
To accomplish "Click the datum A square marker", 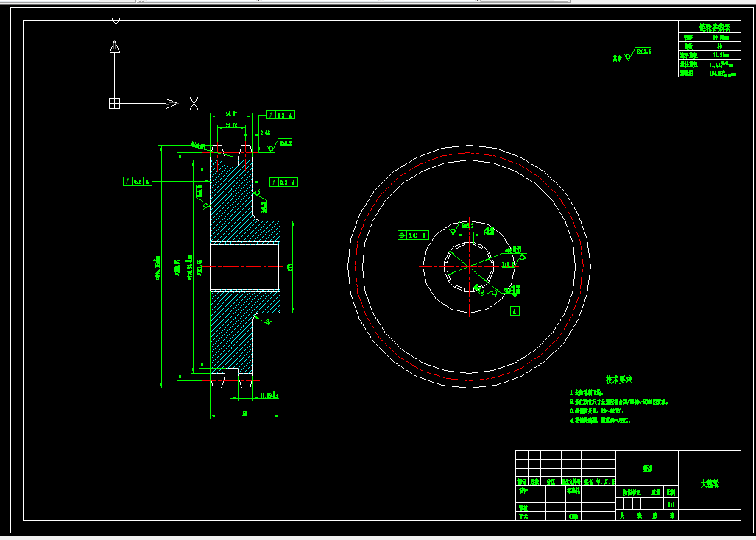I will (x=515, y=311).
